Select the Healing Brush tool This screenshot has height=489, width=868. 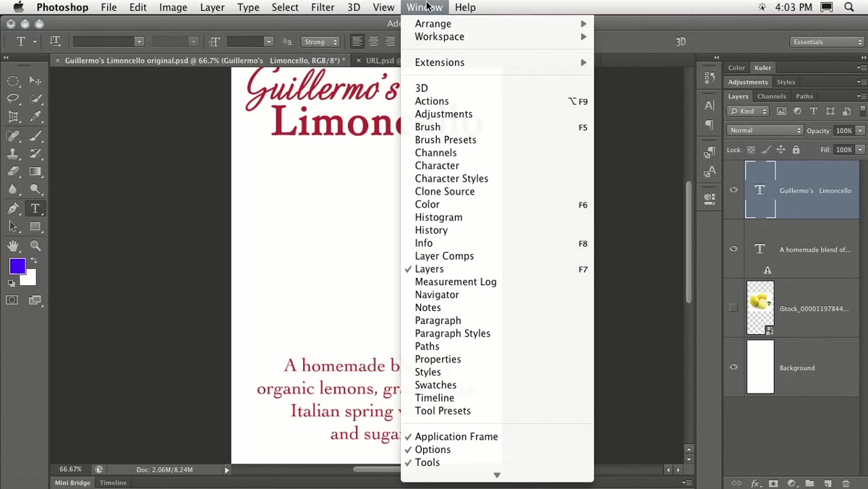(x=13, y=136)
